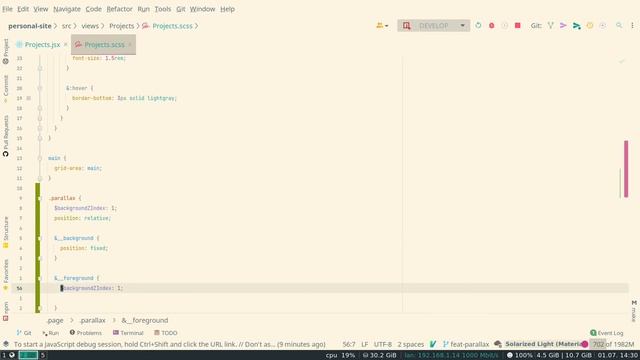The image size is (640, 360).
Task: Open the Run tool window at bottom
Action: [51, 333]
